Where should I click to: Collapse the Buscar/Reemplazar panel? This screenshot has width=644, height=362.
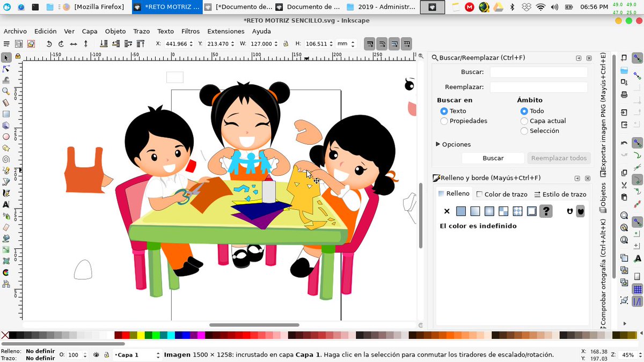579,58
